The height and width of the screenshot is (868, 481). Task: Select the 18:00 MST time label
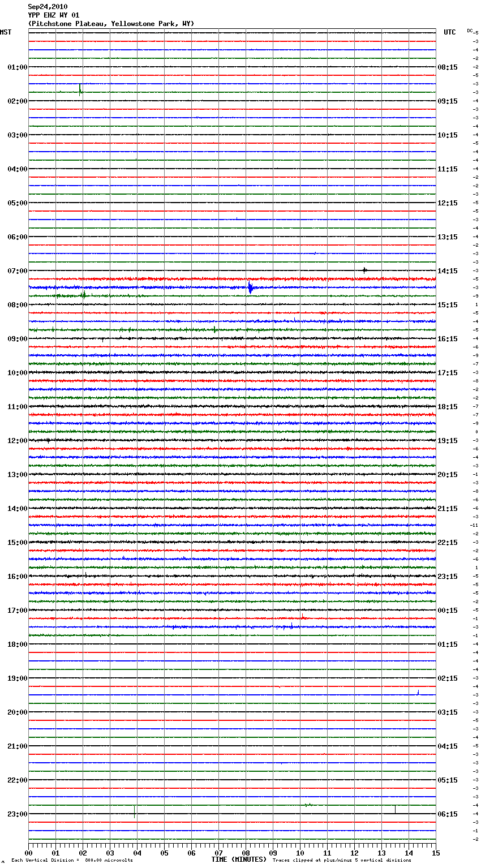[17, 644]
